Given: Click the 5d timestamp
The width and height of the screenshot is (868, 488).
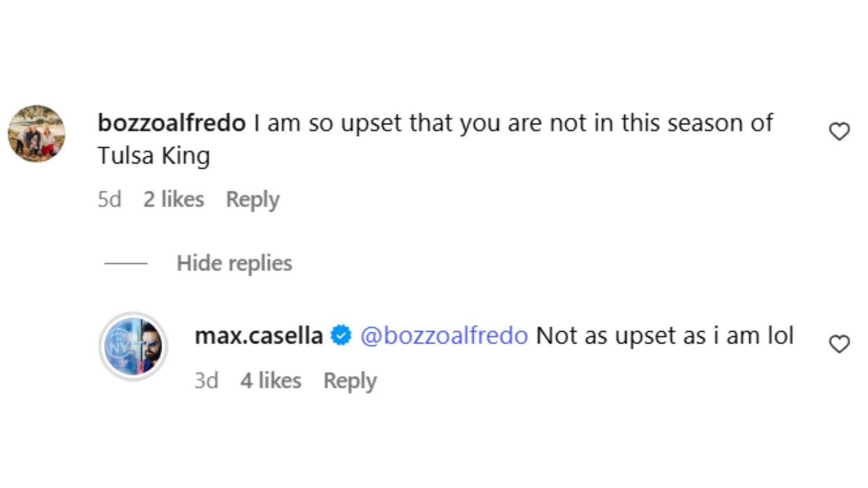Looking at the screenshot, I should (x=109, y=199).
